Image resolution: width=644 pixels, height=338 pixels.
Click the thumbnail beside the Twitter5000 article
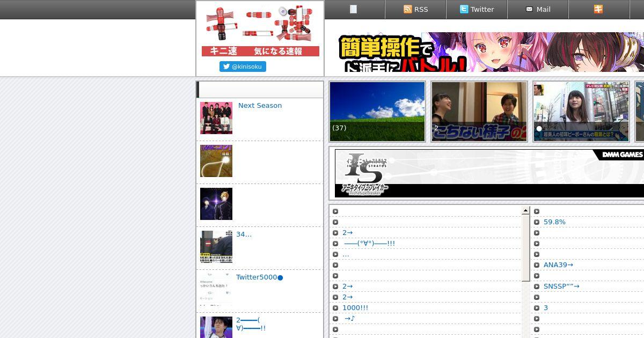(x=216, y=290)
